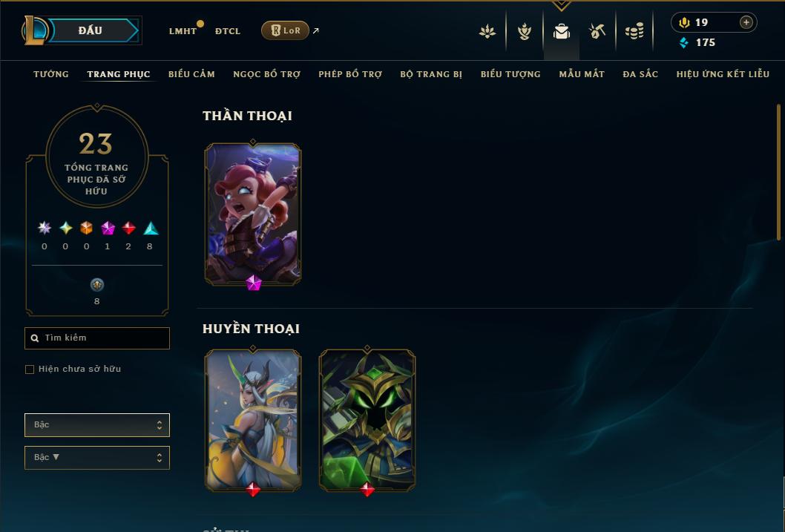This screenshot has height=532, width=785.
Task: Open the Bậc ▼ sort order dropdown
Action: 97,457
